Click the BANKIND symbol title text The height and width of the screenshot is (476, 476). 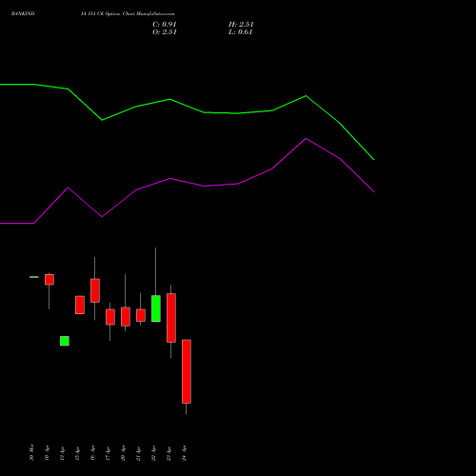(23, 13)
